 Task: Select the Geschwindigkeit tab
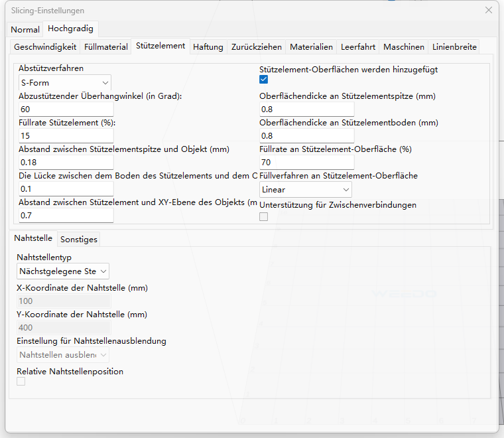tap(45, 47)
